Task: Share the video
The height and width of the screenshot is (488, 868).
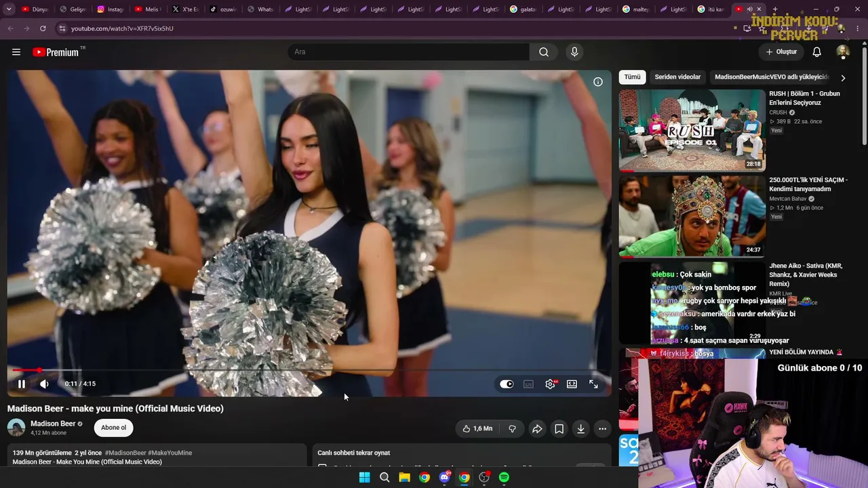Action: pyautogui.click(x=537, y=428)
